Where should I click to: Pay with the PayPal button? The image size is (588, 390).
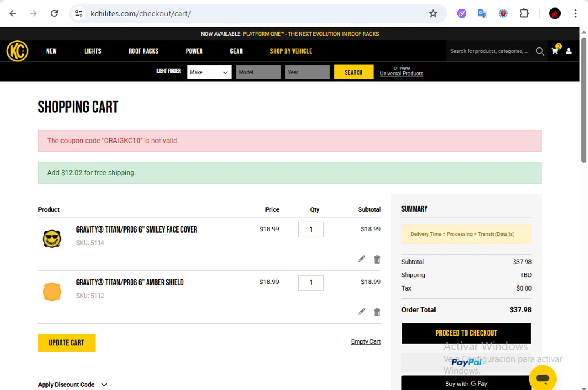[466, 362]
